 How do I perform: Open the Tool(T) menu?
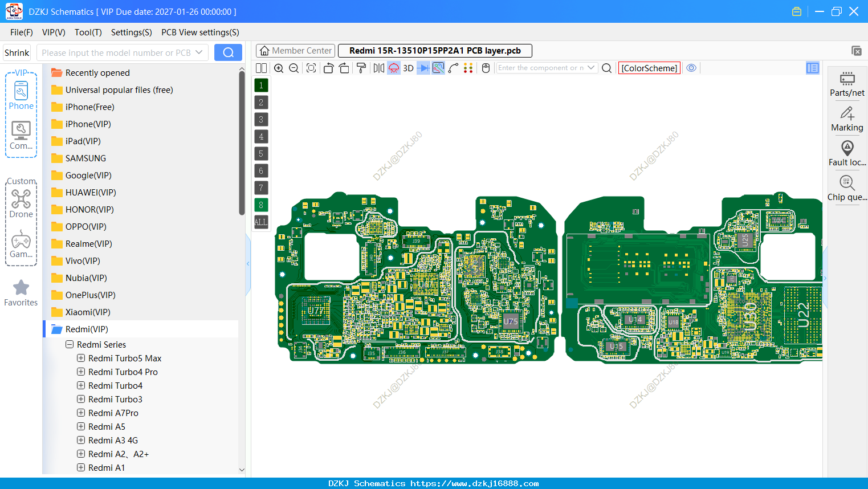pos(88,32)
